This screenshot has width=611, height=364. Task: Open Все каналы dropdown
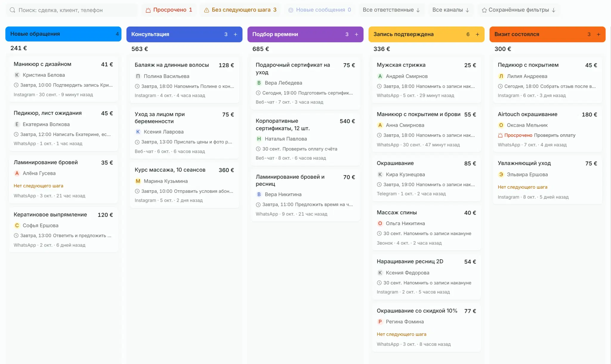click(x=451, y=10)
